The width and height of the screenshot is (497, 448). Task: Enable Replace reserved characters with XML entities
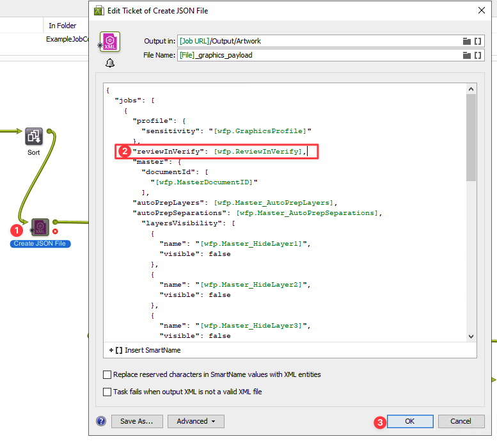coord(107,375)
